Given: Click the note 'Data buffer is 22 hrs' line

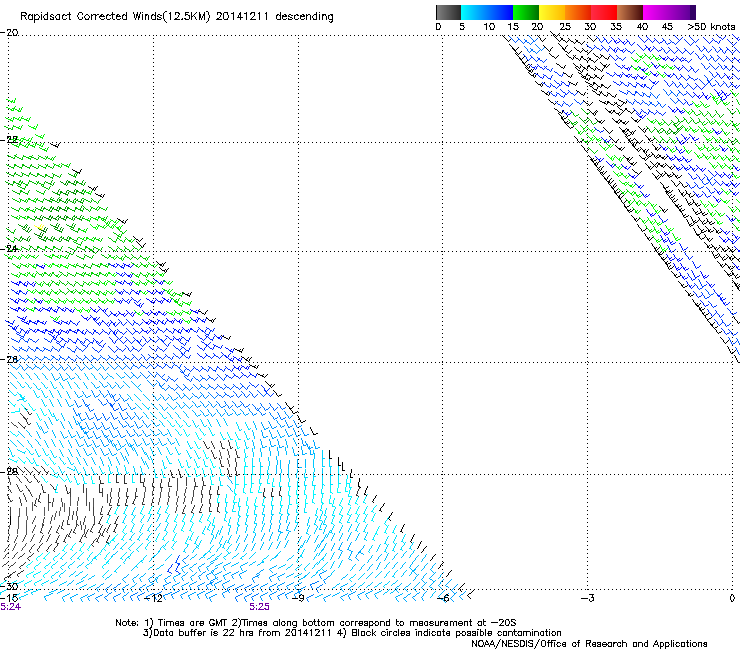Looking at the screenshot, I should tap(352, 633).
